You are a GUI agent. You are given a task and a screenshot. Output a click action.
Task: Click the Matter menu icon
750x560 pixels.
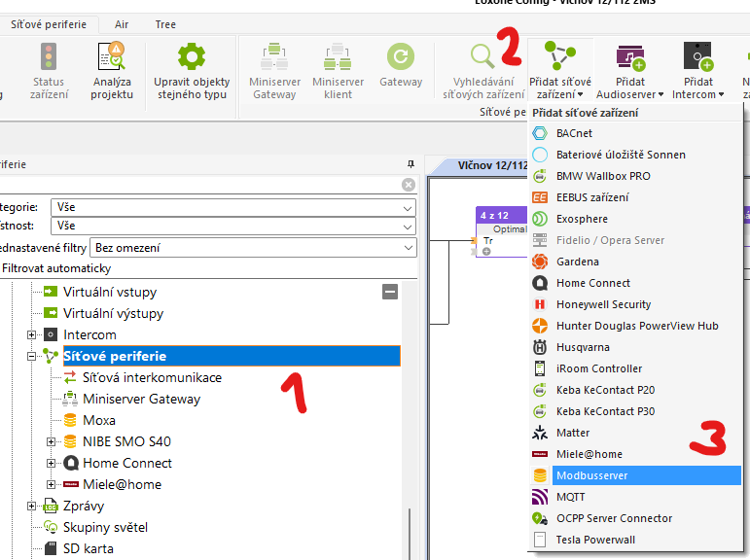pos(540,433)
